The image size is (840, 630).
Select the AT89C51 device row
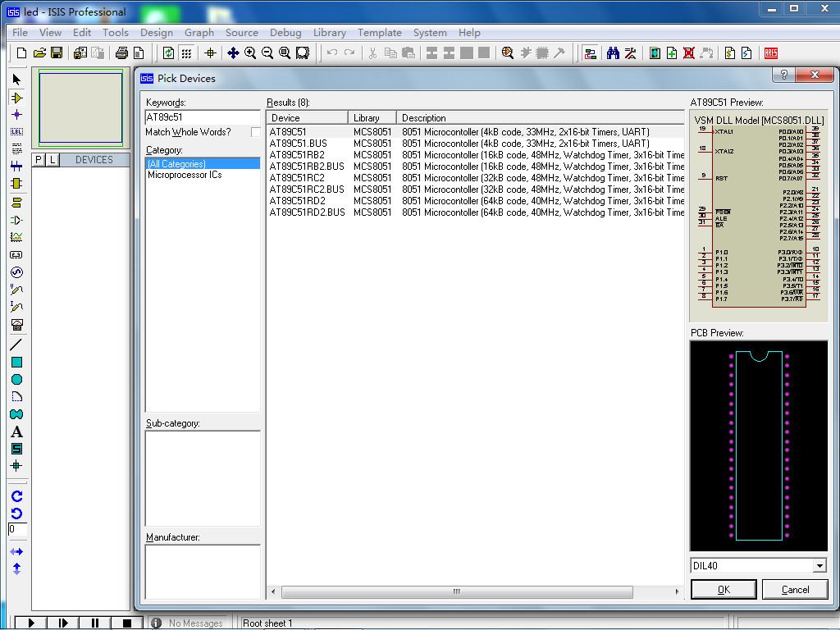tap(476, 132)
